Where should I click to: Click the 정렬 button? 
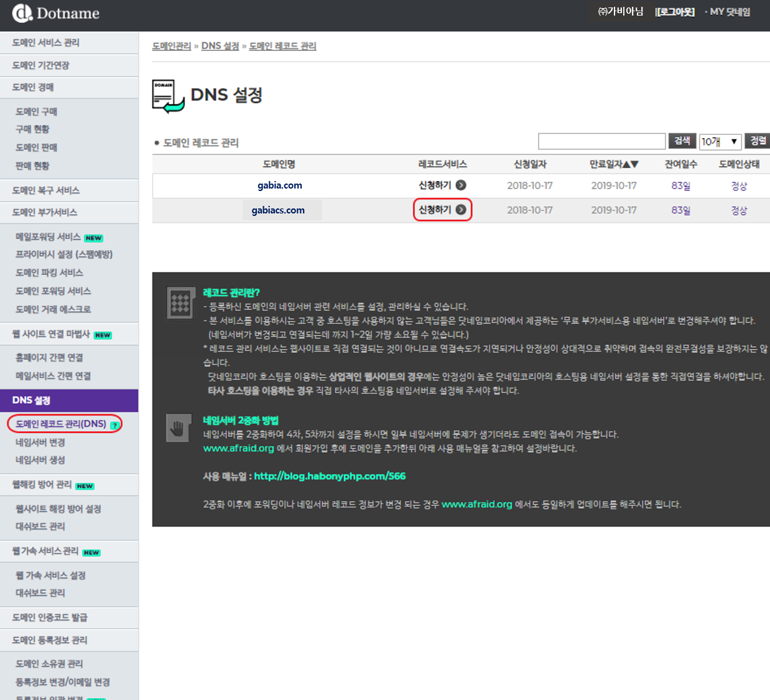(x=758, y=141)
